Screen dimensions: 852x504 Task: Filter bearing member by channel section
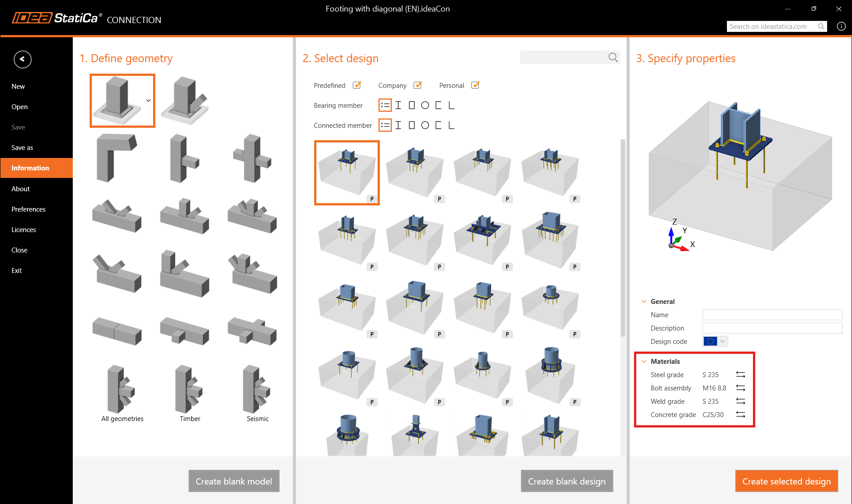tap(438, 105)
